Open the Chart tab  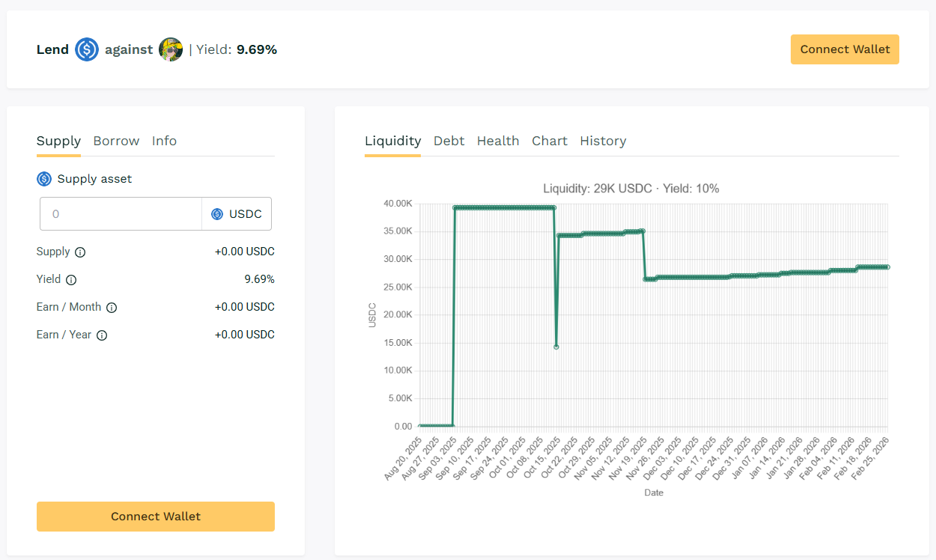(550, 141)
